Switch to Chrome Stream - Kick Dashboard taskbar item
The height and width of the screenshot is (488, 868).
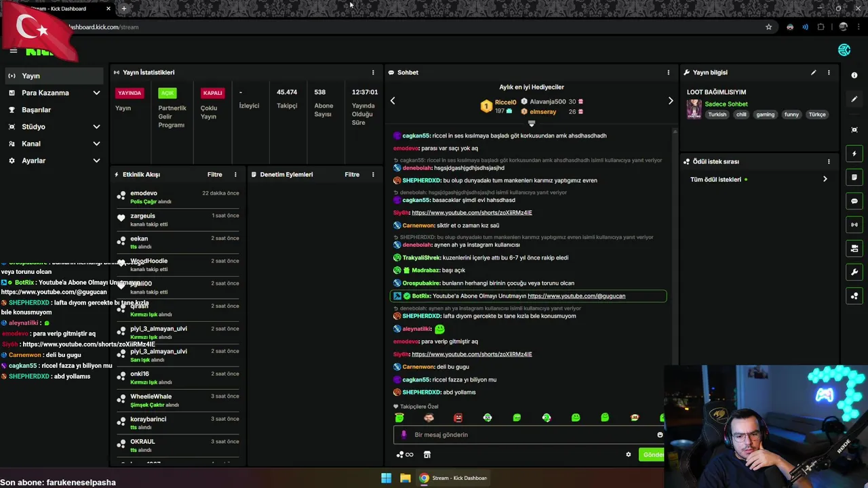pyautogui.click(x=453, y=478)
